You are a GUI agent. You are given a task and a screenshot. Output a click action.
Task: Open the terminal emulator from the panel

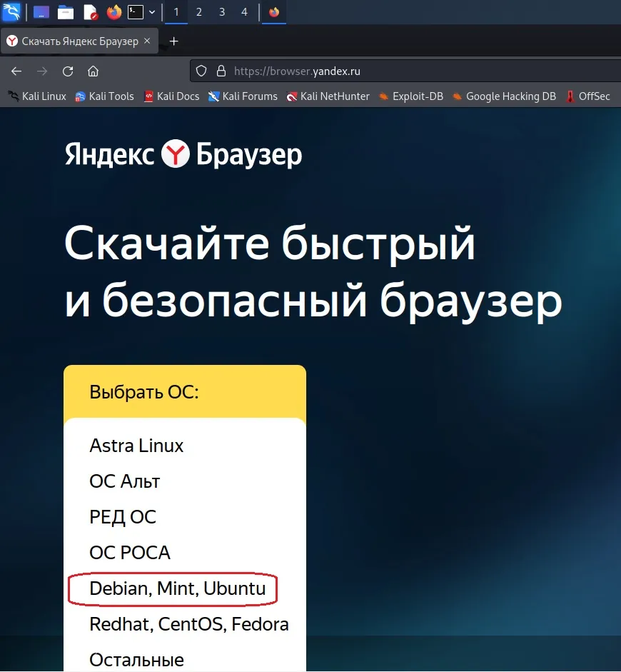tap(136, 12)
